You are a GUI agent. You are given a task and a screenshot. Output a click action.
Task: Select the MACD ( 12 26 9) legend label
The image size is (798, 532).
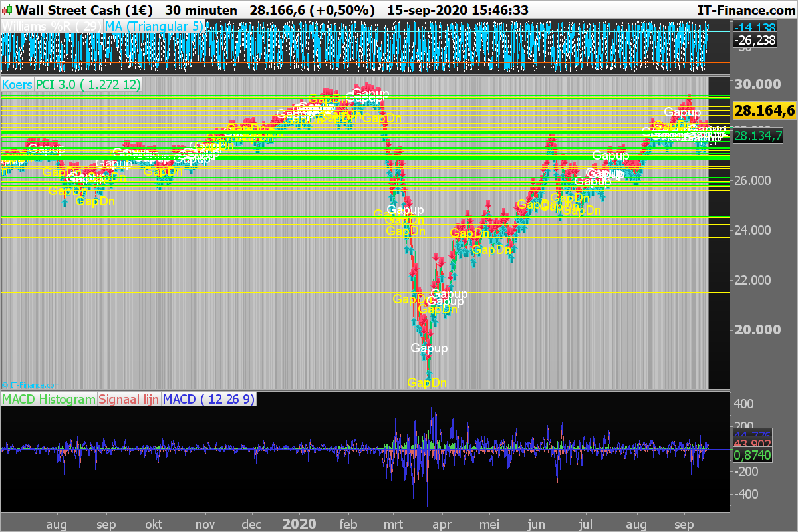(x=209, y=399)
